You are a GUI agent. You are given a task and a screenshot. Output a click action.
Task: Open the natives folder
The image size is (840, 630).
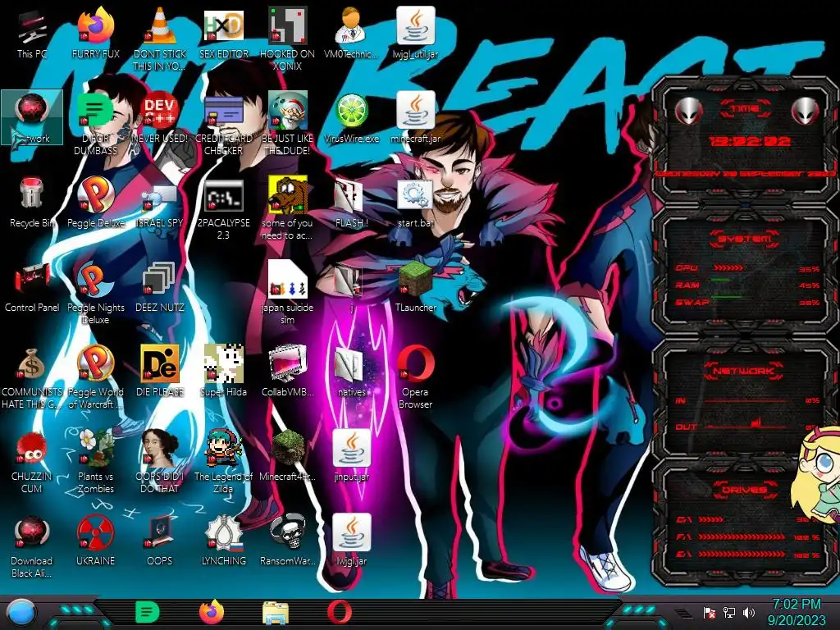click(351, 371)
